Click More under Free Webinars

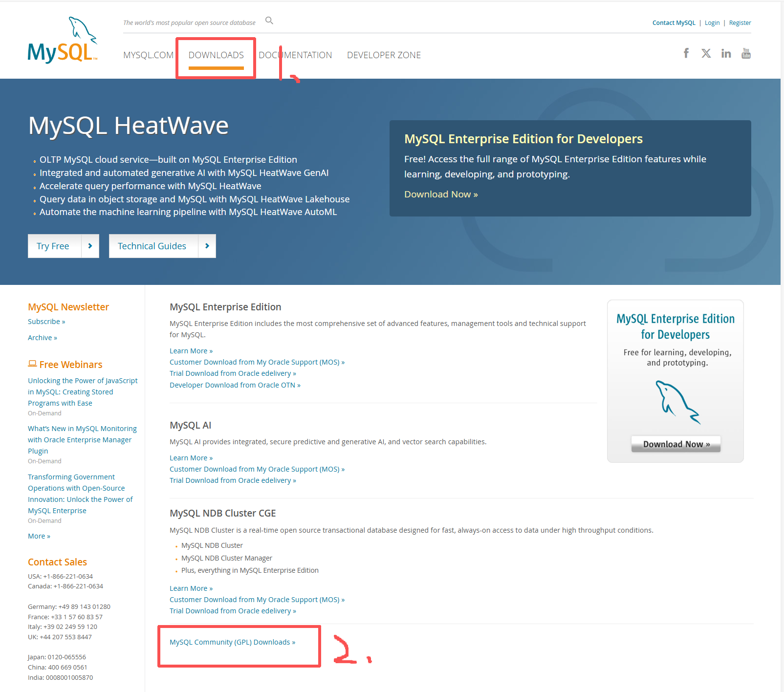coord(39,536)
